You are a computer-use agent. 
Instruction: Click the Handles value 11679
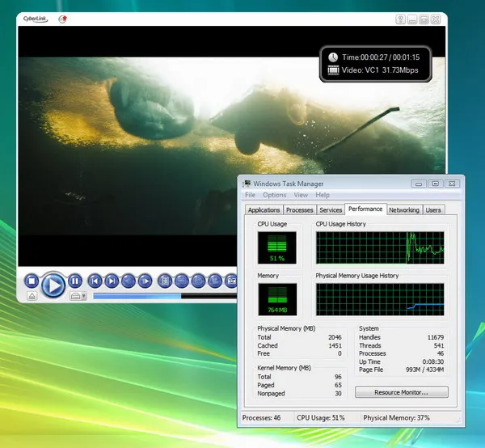tap(436, 337)
